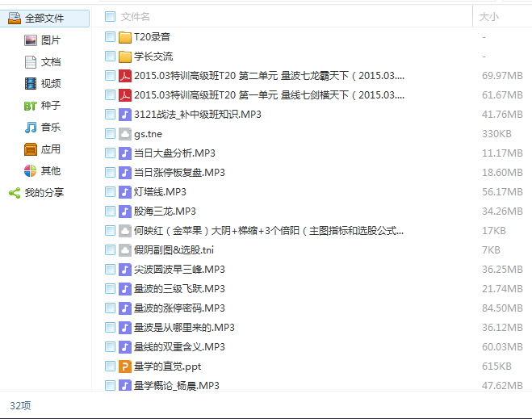Check the box for 量学概论_杨晨.MP3
Image resolution: width=532 pixels, height=419 pixels.
pyautogui.click(x=110, y=385)
